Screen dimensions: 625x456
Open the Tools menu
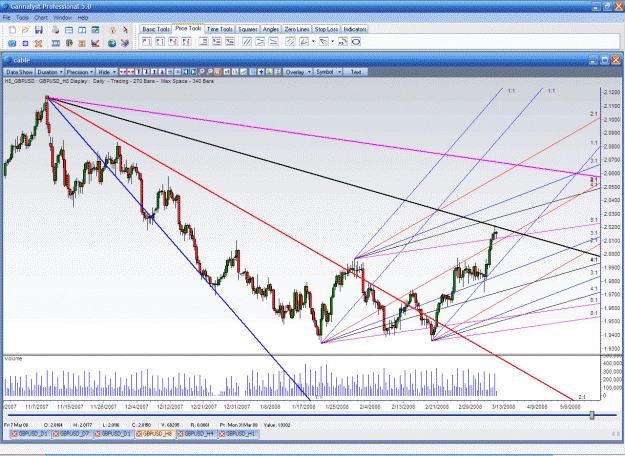click(x=22, y=18)
